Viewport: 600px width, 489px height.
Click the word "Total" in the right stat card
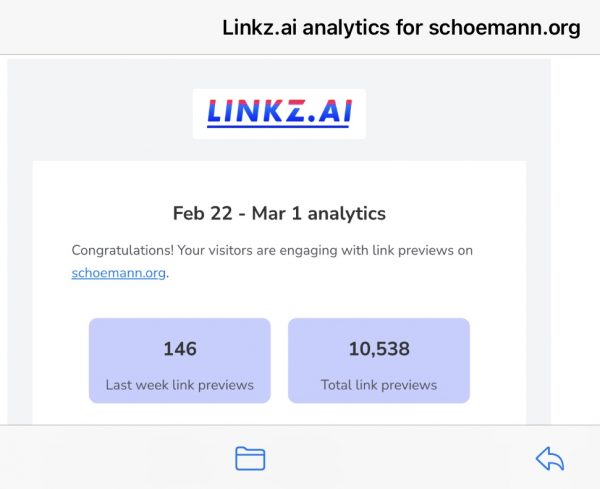tap(337, 385)
